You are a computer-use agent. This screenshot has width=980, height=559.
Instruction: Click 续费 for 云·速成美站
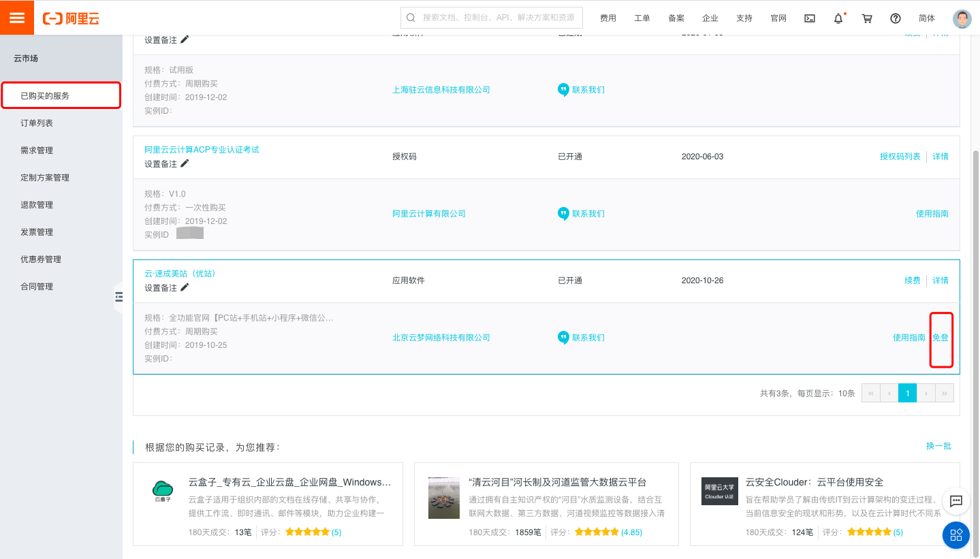(x=913, y=281)
